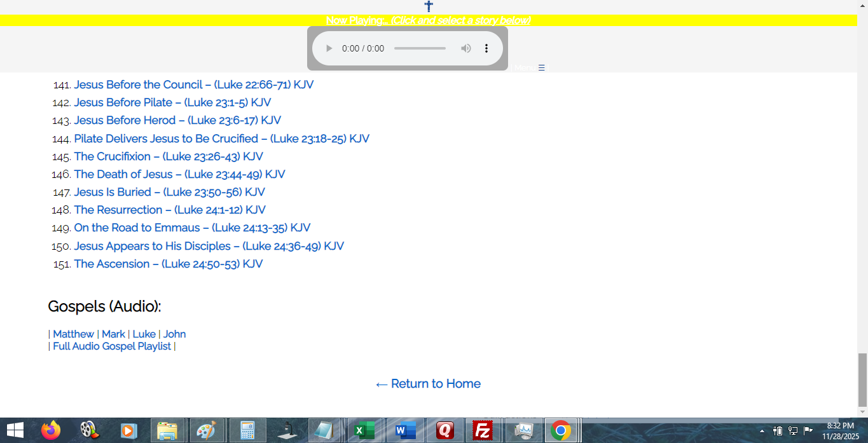
Task: Launch FileZilla from the taskbar
Action: [x=484, y=430]
